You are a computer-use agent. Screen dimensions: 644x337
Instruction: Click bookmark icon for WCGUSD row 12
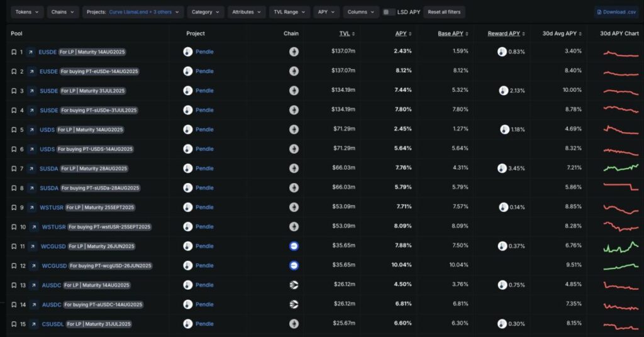[14, 266]
